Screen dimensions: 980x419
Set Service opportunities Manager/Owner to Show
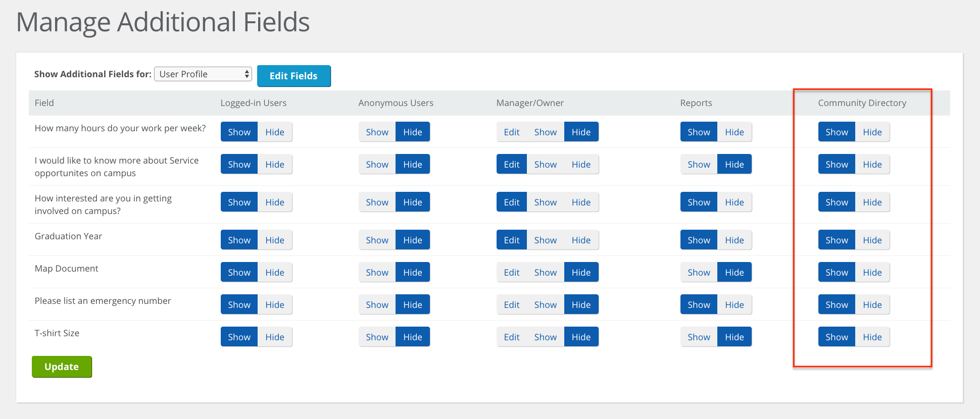pyautogui.click(x=546, y=164)
